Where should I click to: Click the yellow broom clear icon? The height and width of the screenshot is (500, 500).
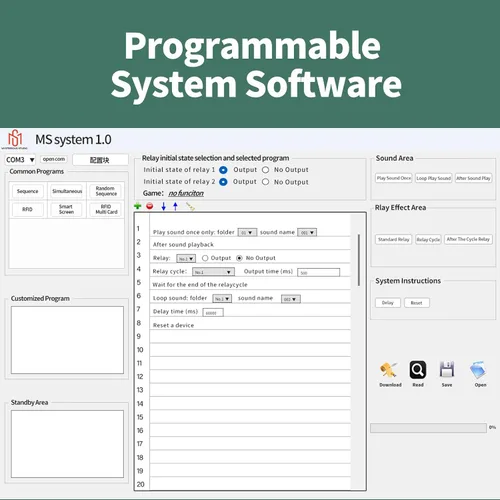190,207
